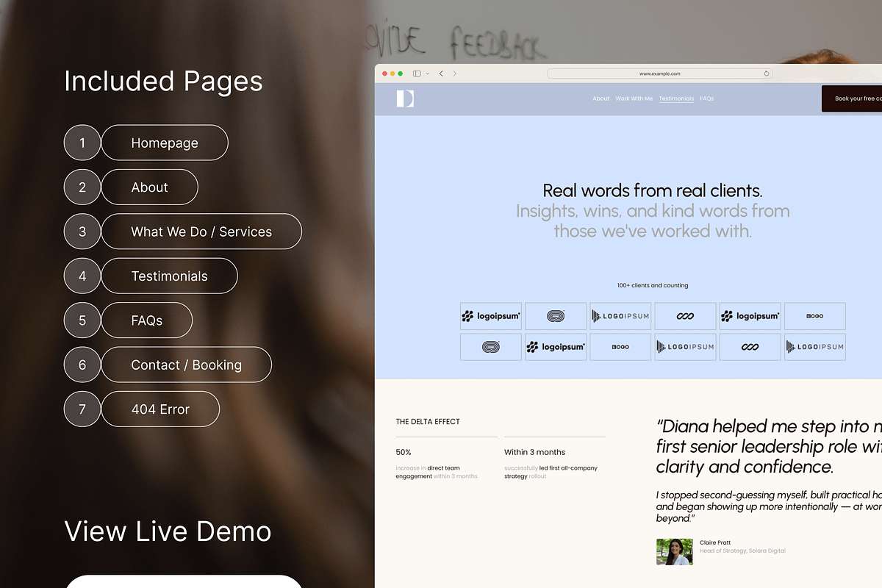Click the spiral logo in the top logo row
The height and width of the screenshot is (588, 882).
[556, 316]
